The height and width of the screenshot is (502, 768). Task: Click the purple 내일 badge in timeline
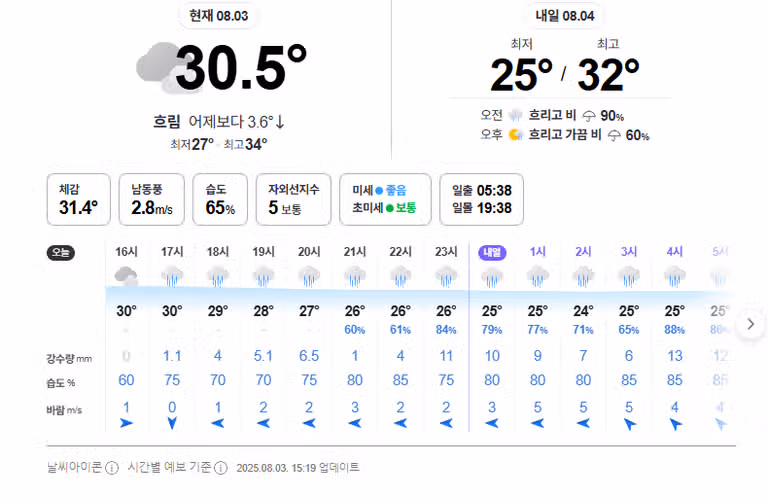(x=492, y=252)
